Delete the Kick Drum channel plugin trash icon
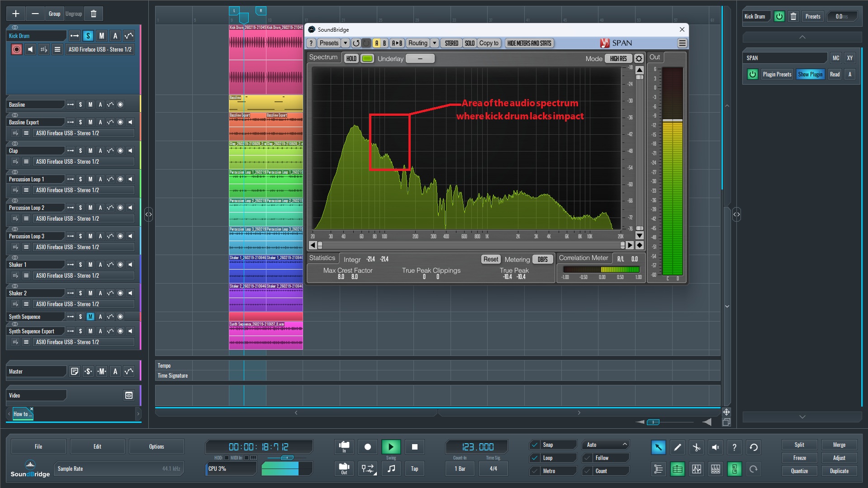 [793, 16]
